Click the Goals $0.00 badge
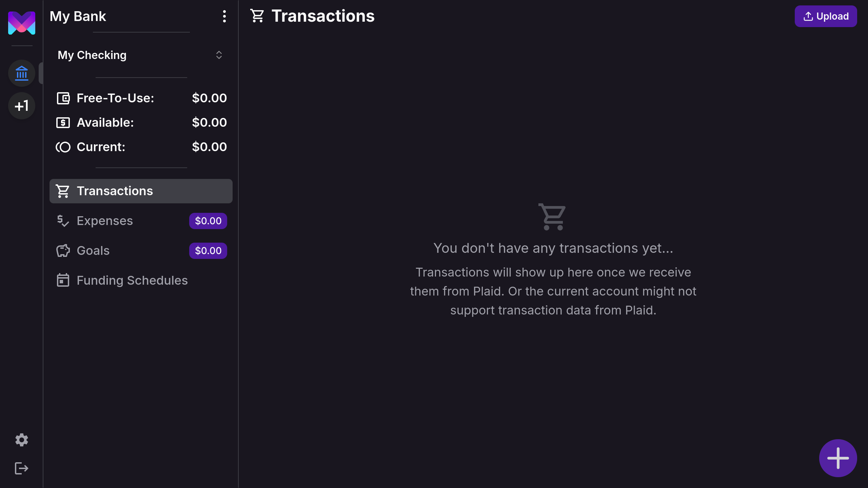Screen dimensions: 868x488 click(x=208, y=251)
